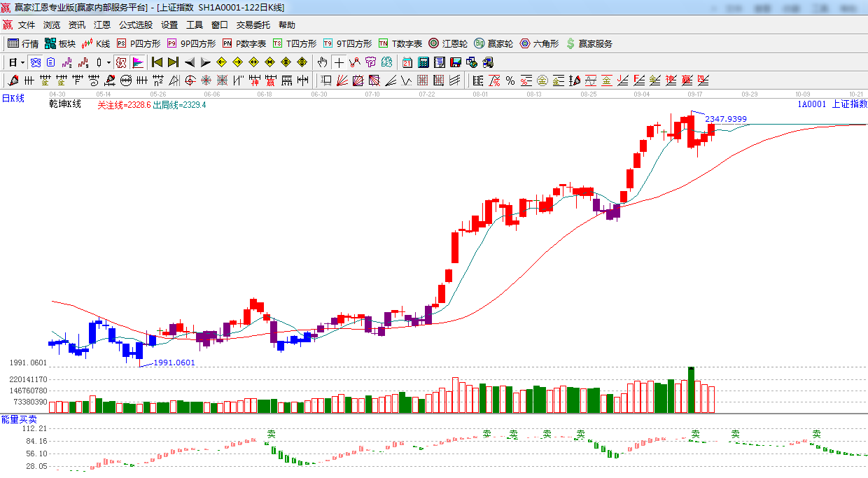Click the 行情 quotes button
The image size is (868, 478).
click(x=23, y=43)
